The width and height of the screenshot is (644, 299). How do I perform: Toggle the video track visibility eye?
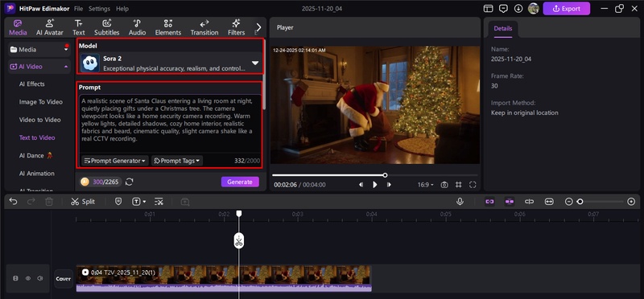click(x=28, y=278)
